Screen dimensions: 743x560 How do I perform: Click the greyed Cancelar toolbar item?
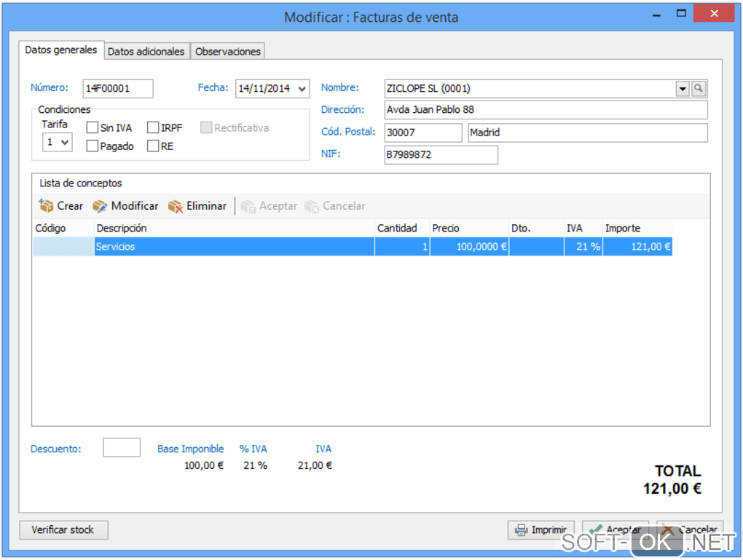tap(335, 206)
